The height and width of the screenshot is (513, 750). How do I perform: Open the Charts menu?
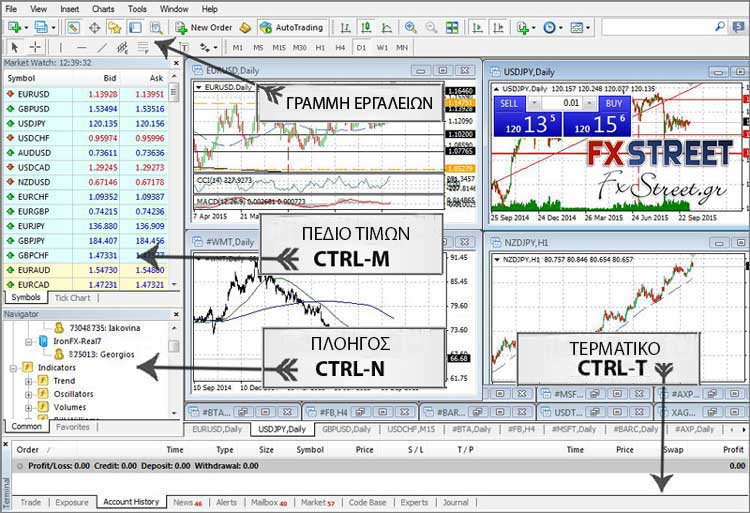103,8
